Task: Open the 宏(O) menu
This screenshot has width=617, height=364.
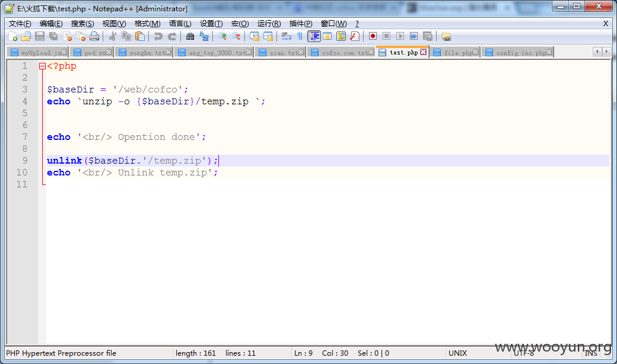Action: click(x=240, y=24)
